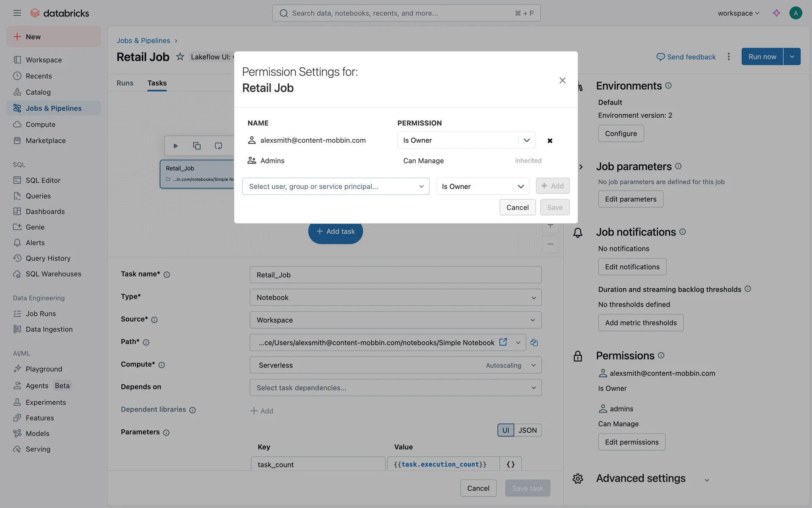The width and height of the screenshot is (812, 508).
Task: Favorite Retail Job with star icon
Action: coord(180,57)
